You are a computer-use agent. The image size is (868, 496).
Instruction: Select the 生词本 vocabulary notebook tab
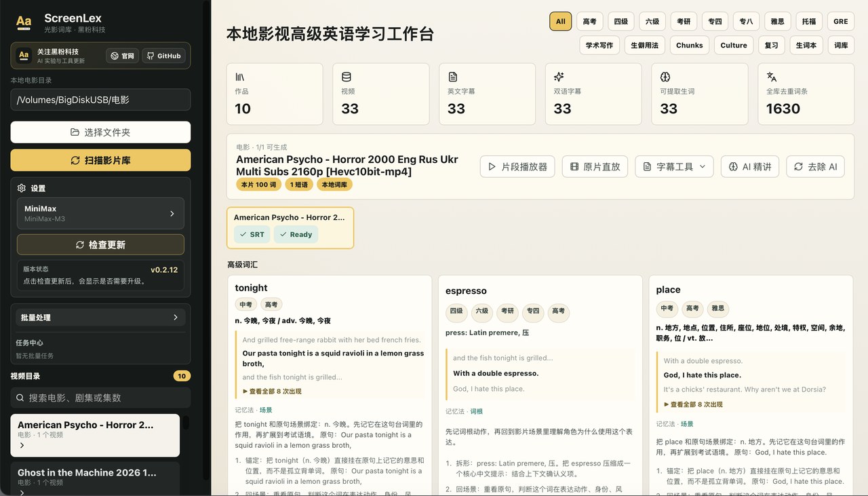click(x=806, y=45)
